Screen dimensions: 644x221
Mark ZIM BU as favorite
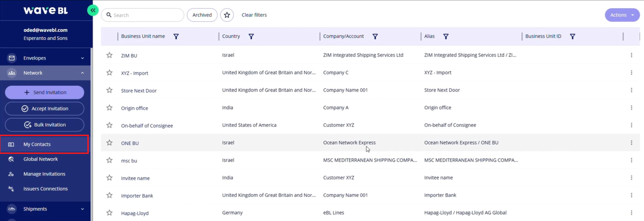(110, 55)
